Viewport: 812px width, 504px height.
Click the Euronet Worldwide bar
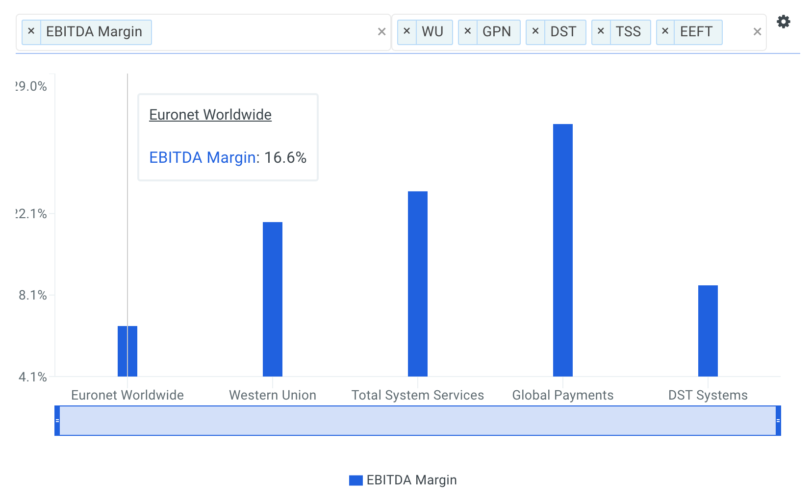127,351
